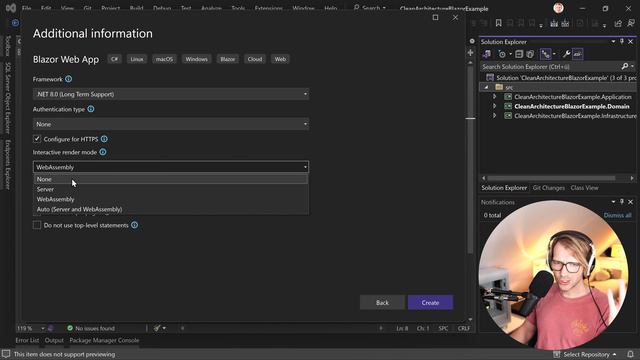This screenshot has height=360, width=640.
Task: Click the Configure for HTTPS info icon
Action: (x=104, y=139)
